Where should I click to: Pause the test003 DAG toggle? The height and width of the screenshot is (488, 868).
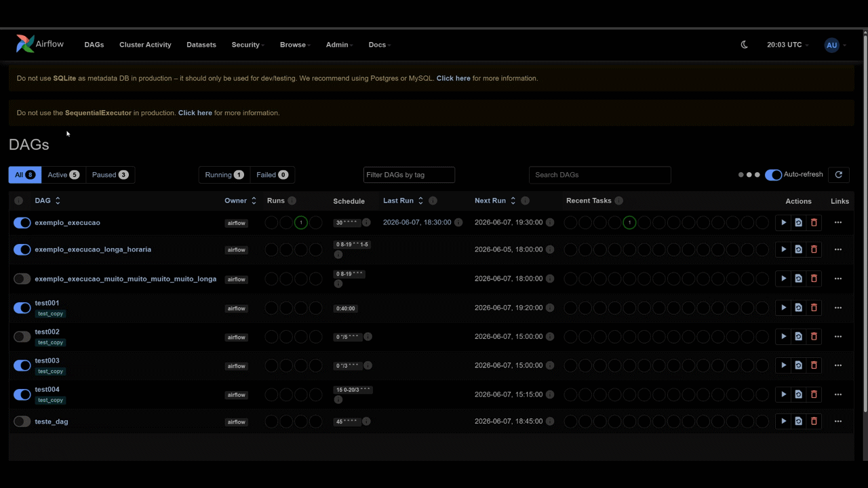[22, 365]
